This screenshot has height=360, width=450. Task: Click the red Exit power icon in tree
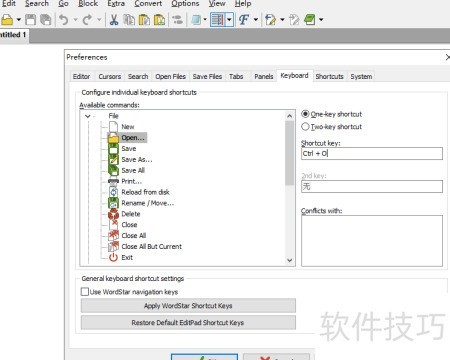click(113, 257)
